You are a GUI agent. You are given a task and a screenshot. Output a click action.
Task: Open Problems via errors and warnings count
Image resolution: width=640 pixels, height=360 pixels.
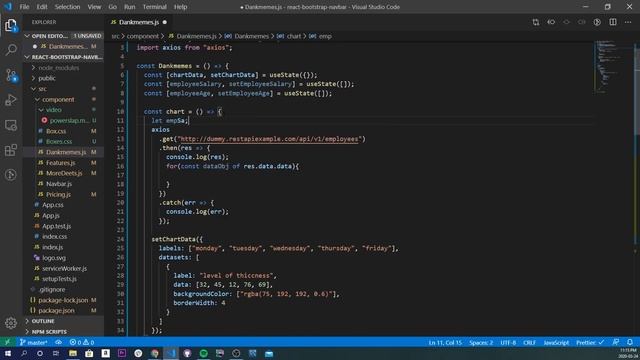coord(82,342)
